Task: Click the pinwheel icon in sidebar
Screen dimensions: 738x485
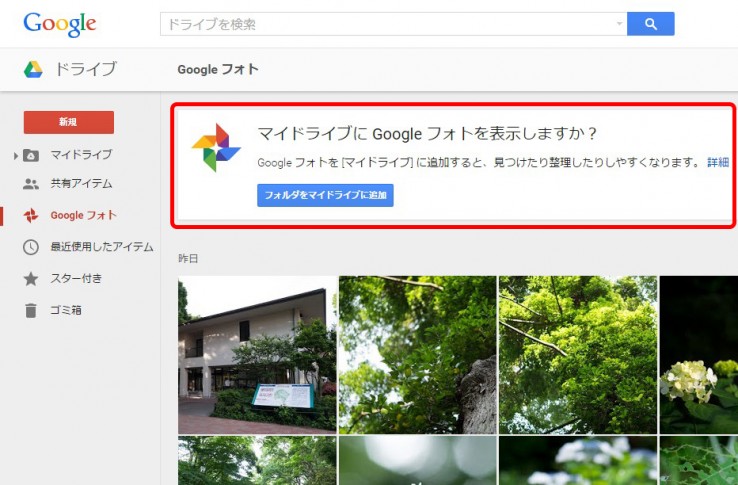Action: pyautogui.click(x=31, y=215)
